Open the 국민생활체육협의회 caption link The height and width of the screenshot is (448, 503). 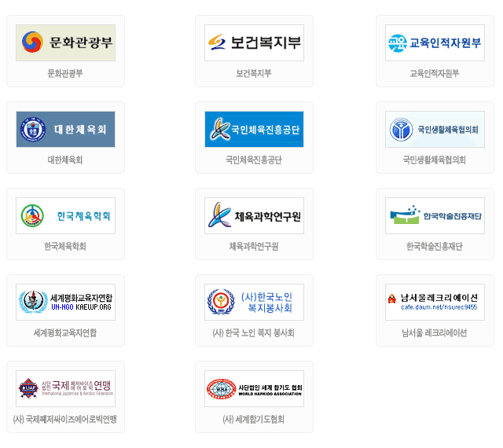pos(435,160)
